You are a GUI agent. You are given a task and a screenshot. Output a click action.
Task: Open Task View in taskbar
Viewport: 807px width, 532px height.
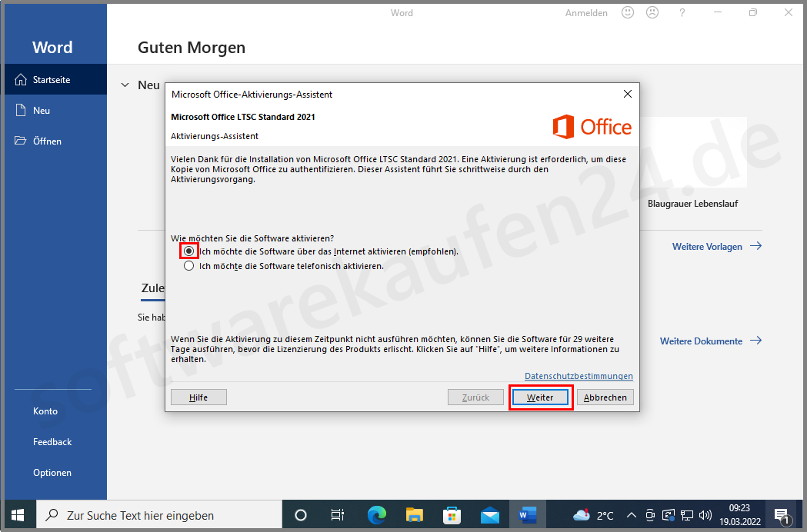pos(338,515)
